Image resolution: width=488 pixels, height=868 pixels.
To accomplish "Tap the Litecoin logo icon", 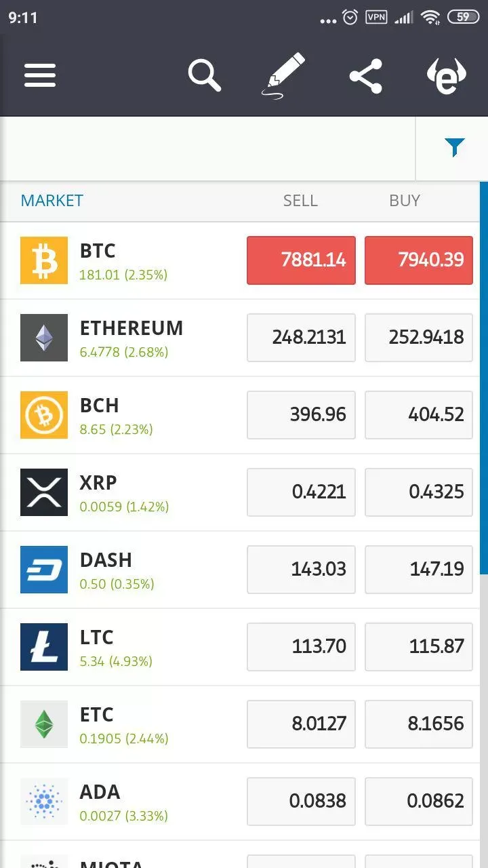I will [44, 647].
